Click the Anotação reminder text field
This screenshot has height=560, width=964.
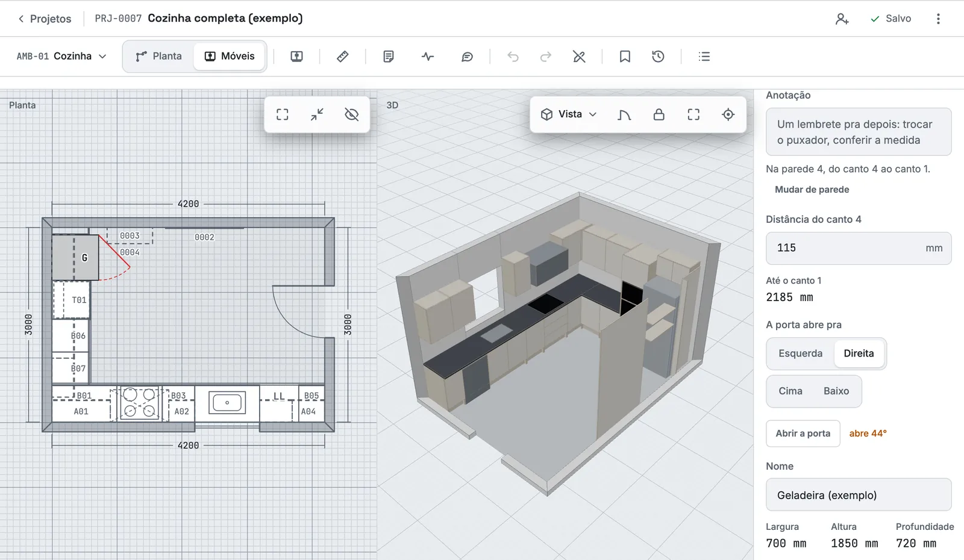point(859,132)
